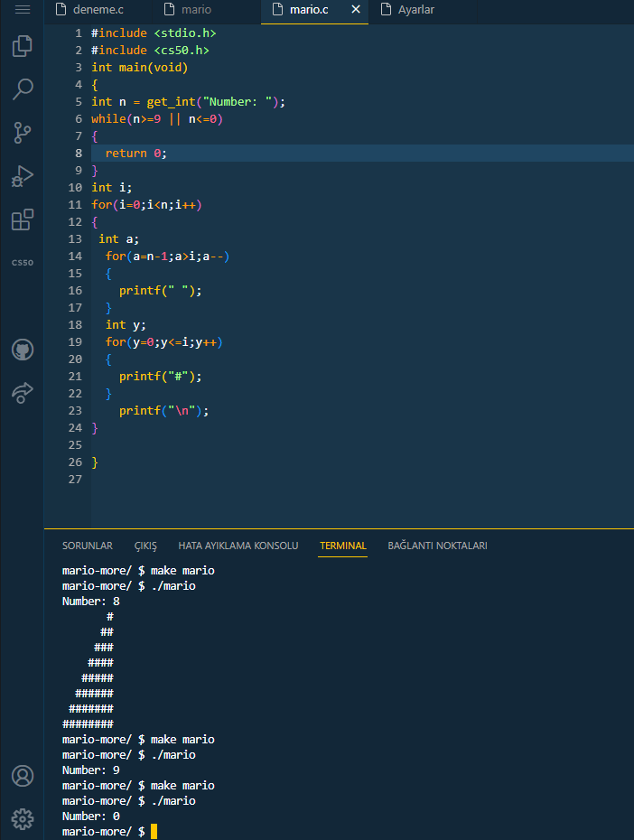
Task: Open the SORUNLAR panel tab
Action: click(88, 546)
